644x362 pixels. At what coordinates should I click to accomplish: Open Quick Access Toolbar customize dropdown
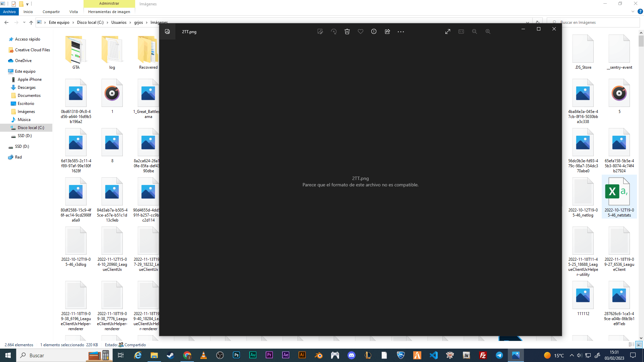(28, 4)
